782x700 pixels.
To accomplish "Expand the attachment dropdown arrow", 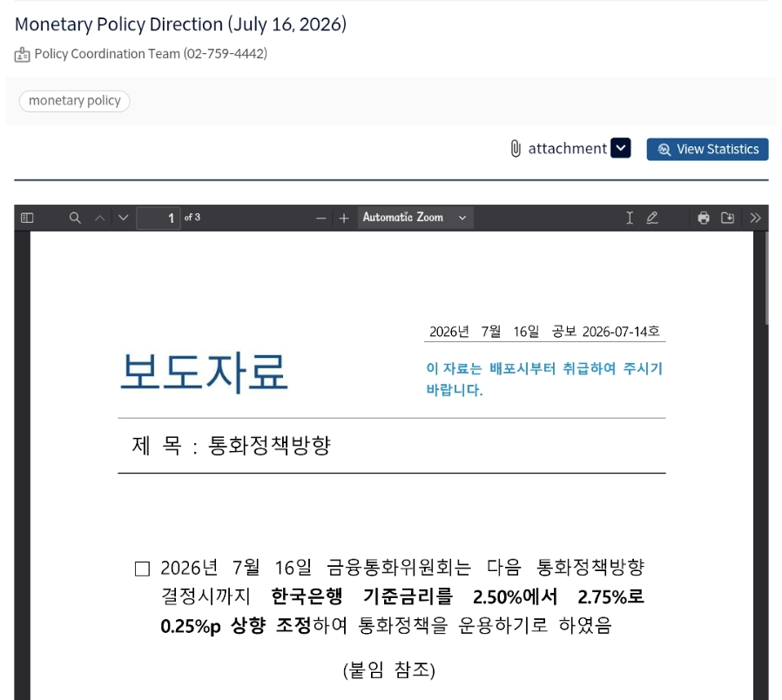I will tap(621, 148).
